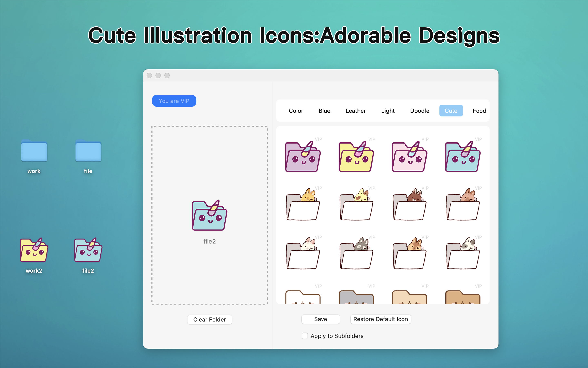Pick the white bunny folder icon
This screenshot has width=588, height=368.
[x=303, y=253]
